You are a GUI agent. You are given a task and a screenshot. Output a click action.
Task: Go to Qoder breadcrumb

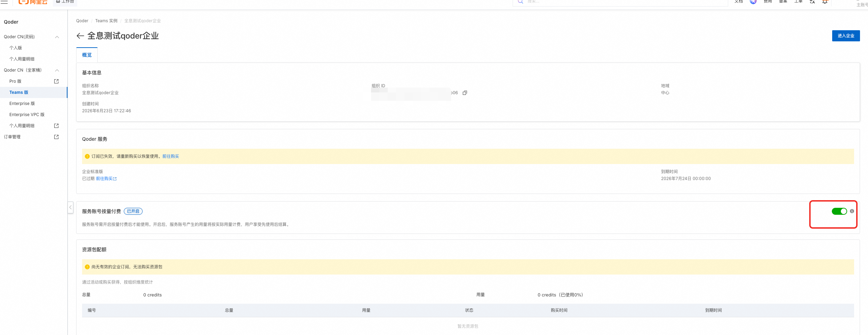(x=82, y=21)
